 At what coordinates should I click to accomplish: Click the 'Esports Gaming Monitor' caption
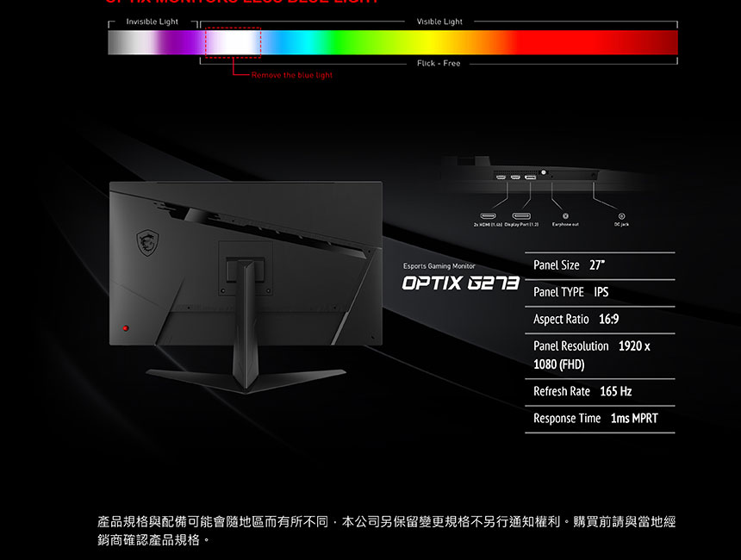click(439, 266)
